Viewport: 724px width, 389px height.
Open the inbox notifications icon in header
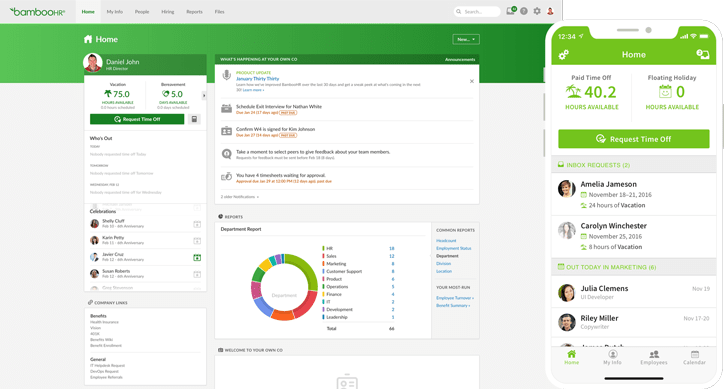click(x=511, y=11)
